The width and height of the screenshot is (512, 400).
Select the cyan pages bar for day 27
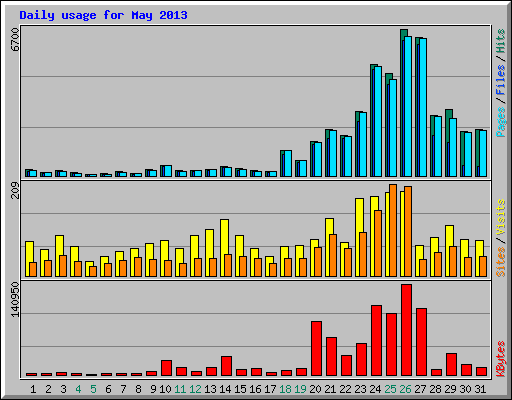(x=423, y=107)
